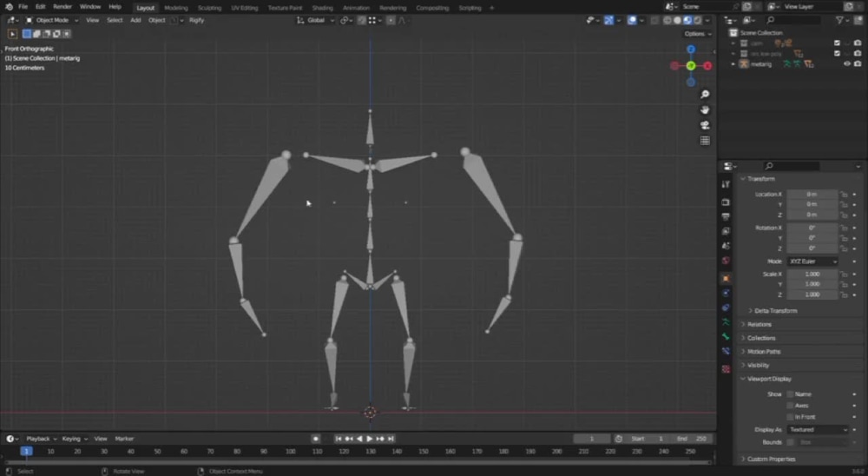This screenshot has width=868, height=476.
Task: Toggle the Location X lock icon
Action: click(x=844, y=195)
